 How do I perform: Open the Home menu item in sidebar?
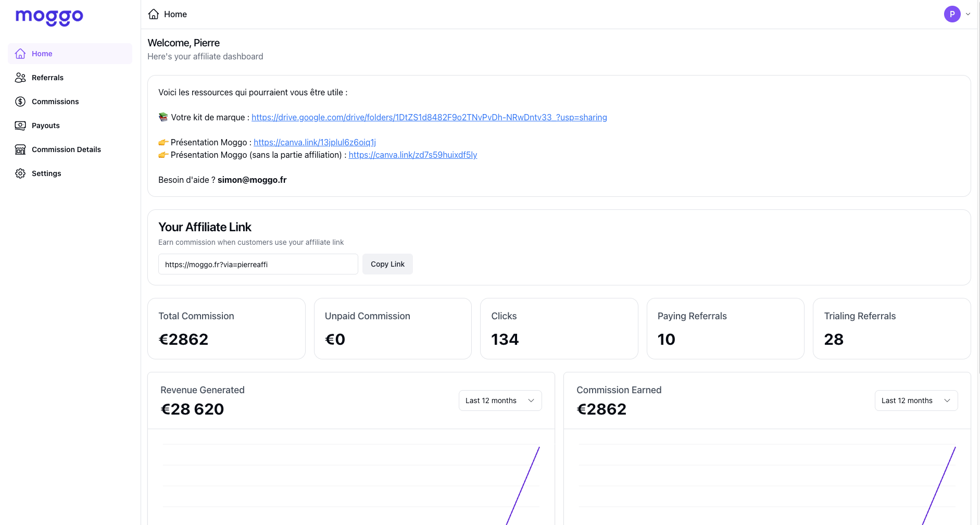tap(70, 54)
